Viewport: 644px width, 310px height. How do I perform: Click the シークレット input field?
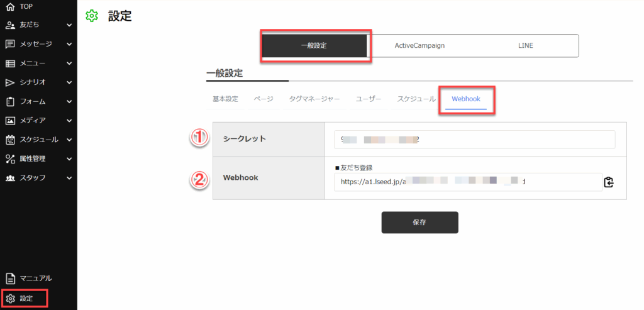475,140
